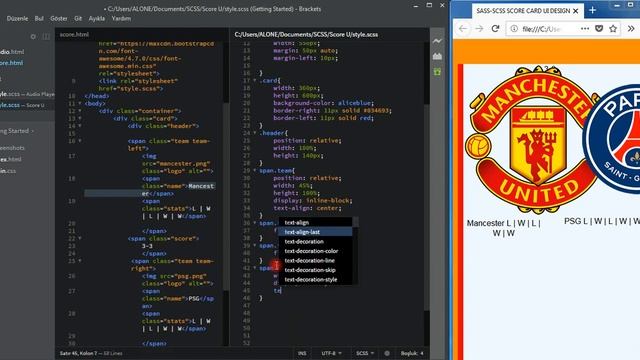
Task: Open Live Preview lightning icon in Brackets
Action: coord(437,41)
